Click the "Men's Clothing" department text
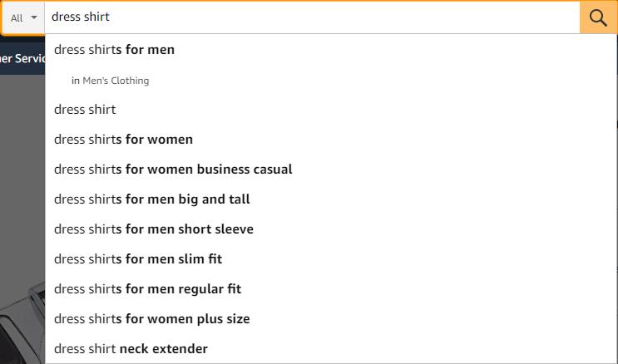618x364 pixels. (x=116, y=81)
